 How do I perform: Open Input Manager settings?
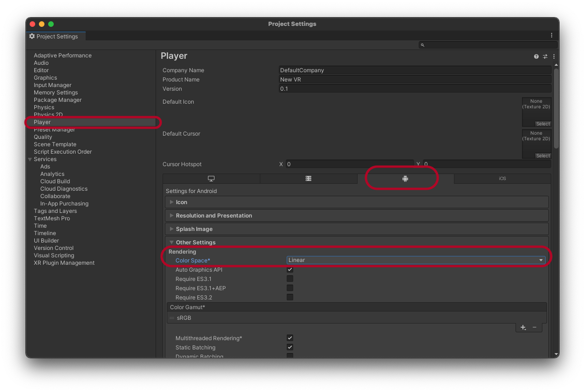[x=53, y=85]
